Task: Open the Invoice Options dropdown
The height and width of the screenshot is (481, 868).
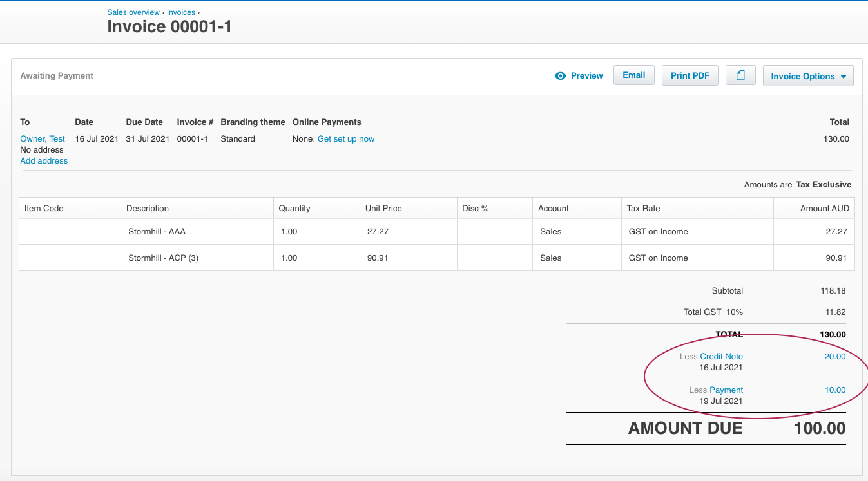Action: point(808,76)
